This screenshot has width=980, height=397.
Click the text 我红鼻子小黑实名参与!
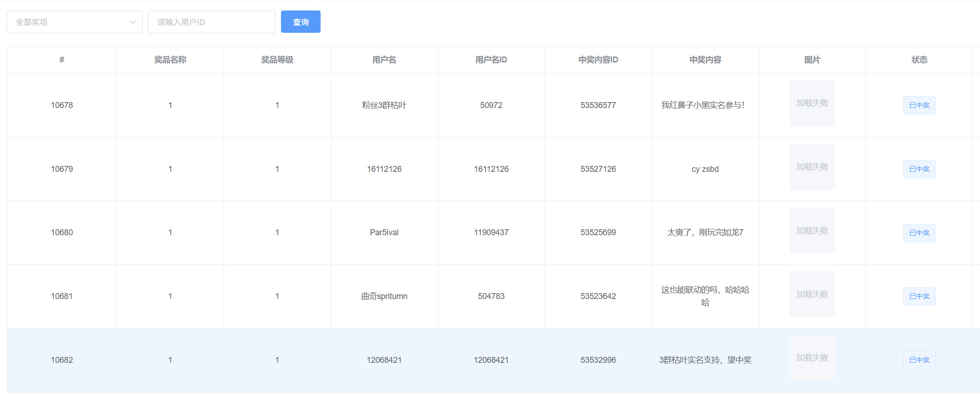tap(703, 105)
